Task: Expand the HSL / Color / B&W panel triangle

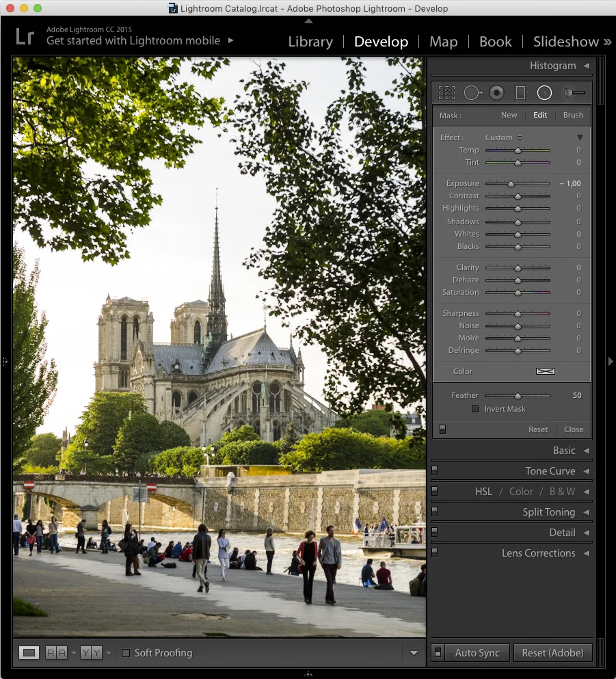Action: [587, 492]
